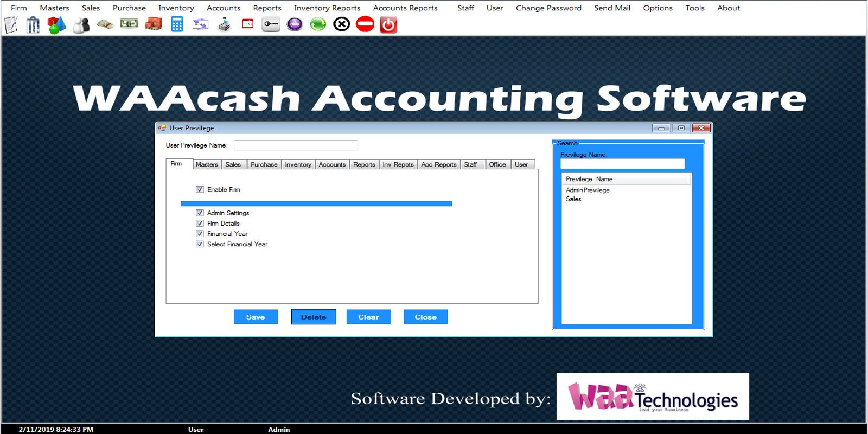Click the date and time in status bar
The image size is (868, 434).
click(56, 429)
